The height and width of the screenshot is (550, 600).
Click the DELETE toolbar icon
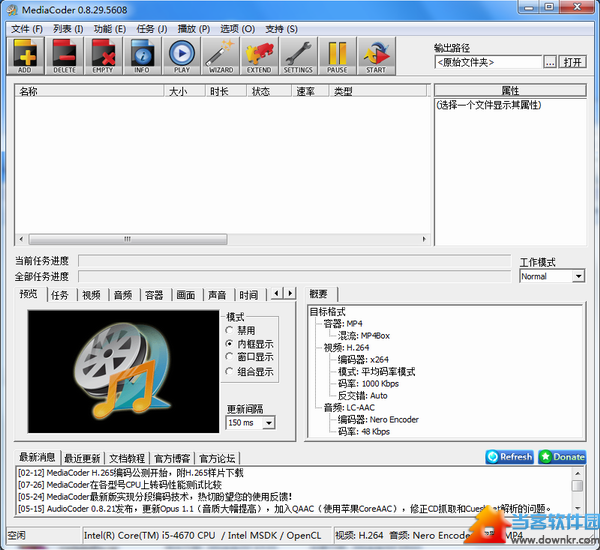(64, 56)
